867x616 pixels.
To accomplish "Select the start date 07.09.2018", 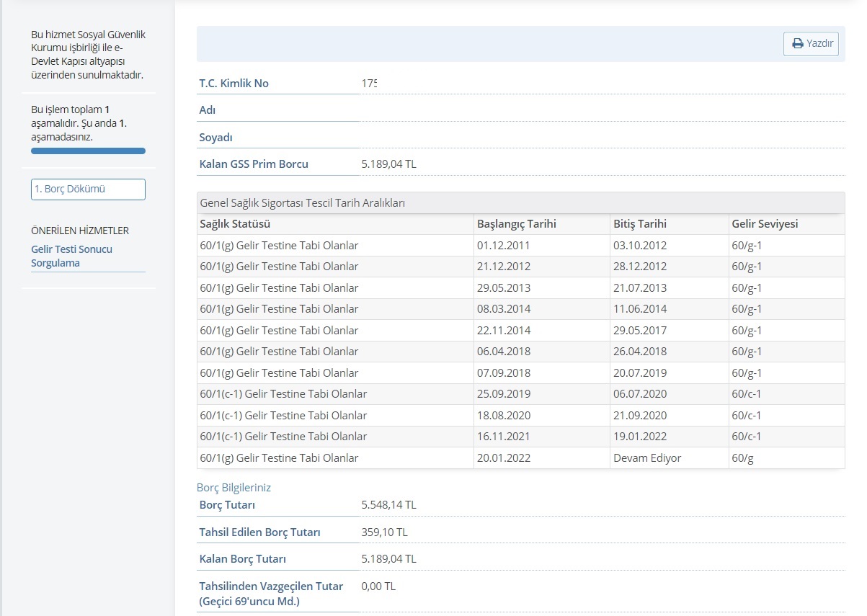I will click(504, 372).
